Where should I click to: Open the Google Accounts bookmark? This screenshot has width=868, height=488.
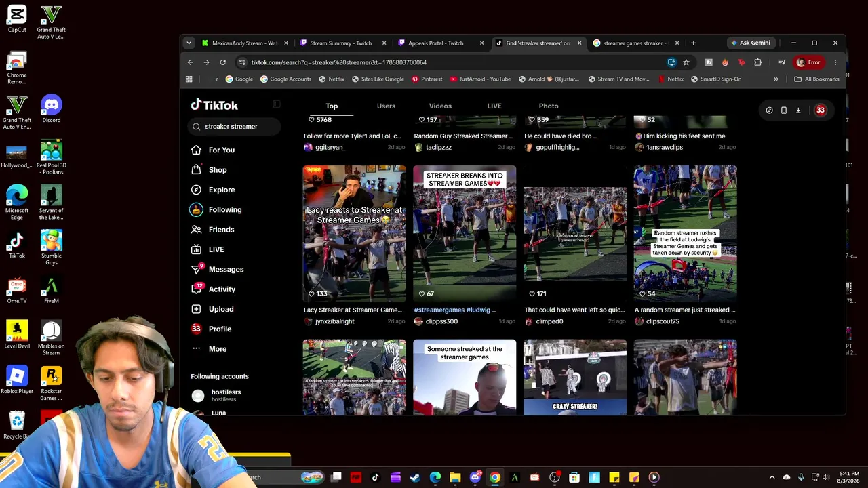285,79
